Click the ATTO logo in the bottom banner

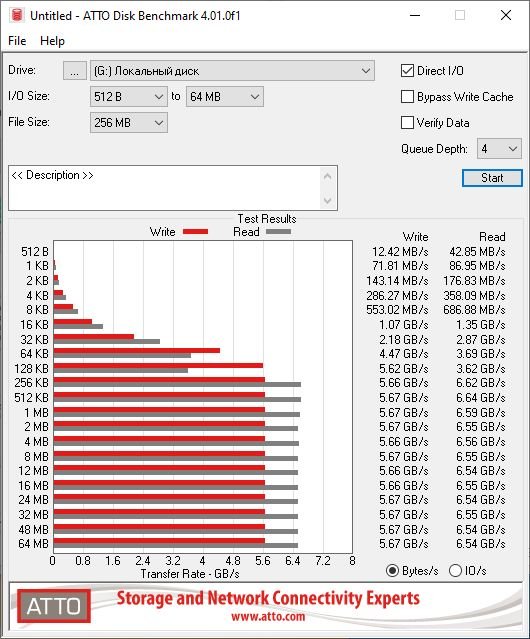[x=54, y=606]
